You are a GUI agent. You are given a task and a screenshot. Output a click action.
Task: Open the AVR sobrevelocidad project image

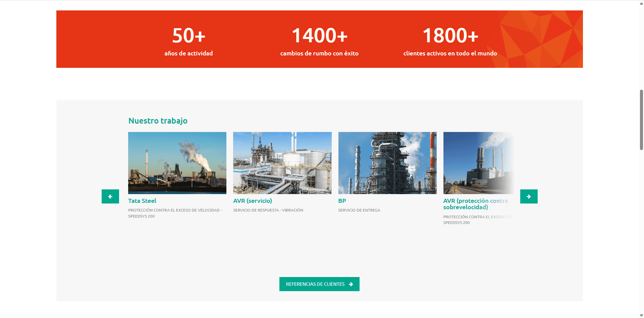coord(478,163)
